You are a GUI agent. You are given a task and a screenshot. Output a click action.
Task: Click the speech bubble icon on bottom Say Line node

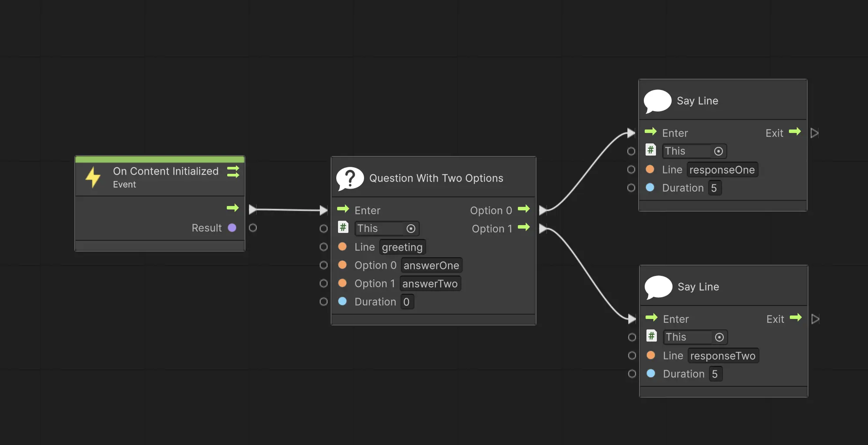[x=659, y=287]
